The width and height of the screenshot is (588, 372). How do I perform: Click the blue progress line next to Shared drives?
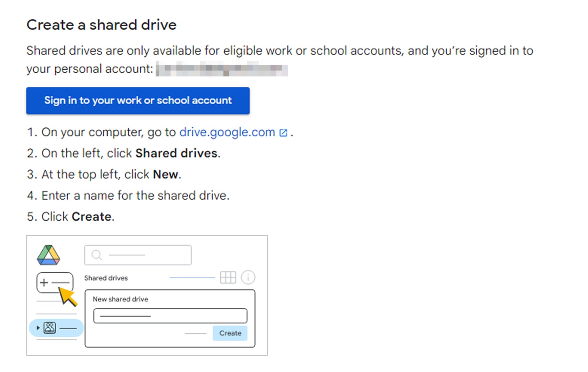192,277
